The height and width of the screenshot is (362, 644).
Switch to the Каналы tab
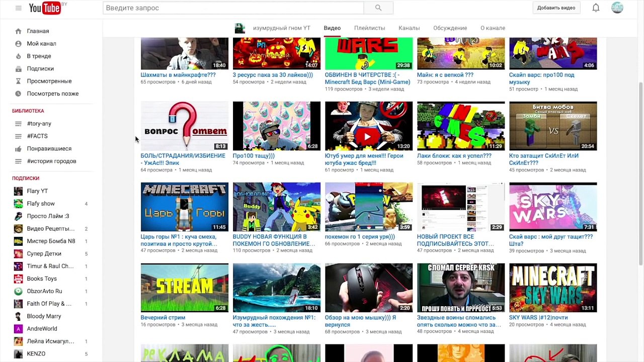(x=409, y=28)
